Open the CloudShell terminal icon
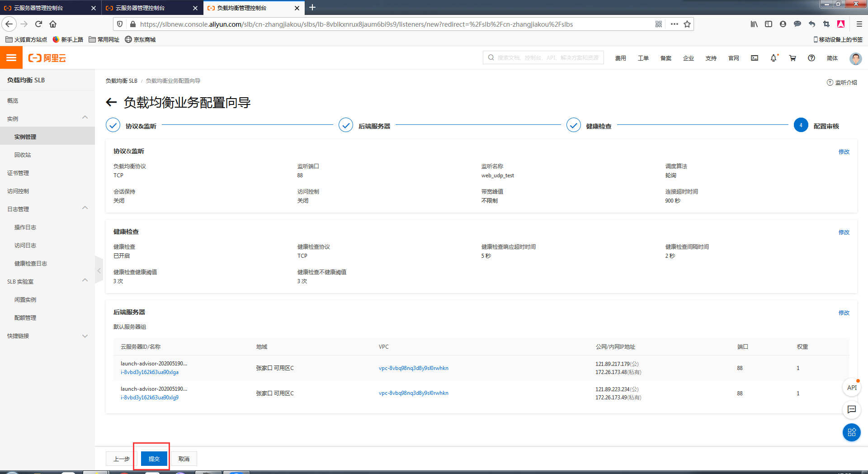Image resolution: width=868 pixels, height=474 pixels. point(754,58)
